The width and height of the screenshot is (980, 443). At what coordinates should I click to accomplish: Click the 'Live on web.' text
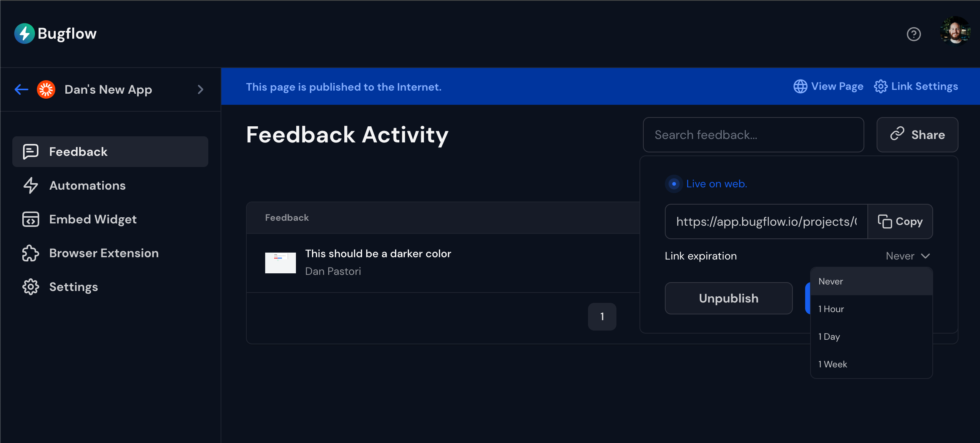(x=717, y=184)
